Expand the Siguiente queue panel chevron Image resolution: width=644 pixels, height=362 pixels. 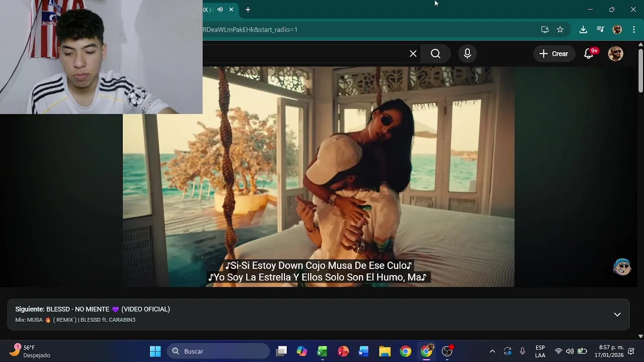pyautogui.click(x=617, y=315)
